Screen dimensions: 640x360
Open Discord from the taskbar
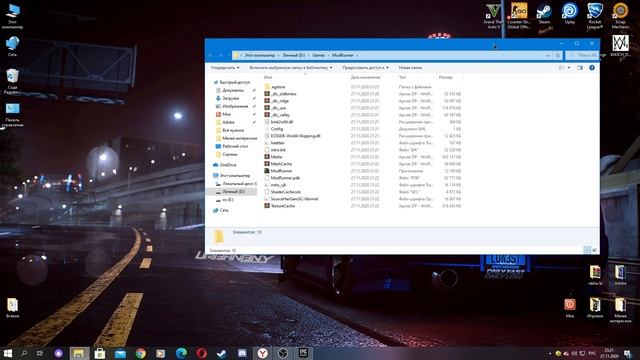pos(242,353)
